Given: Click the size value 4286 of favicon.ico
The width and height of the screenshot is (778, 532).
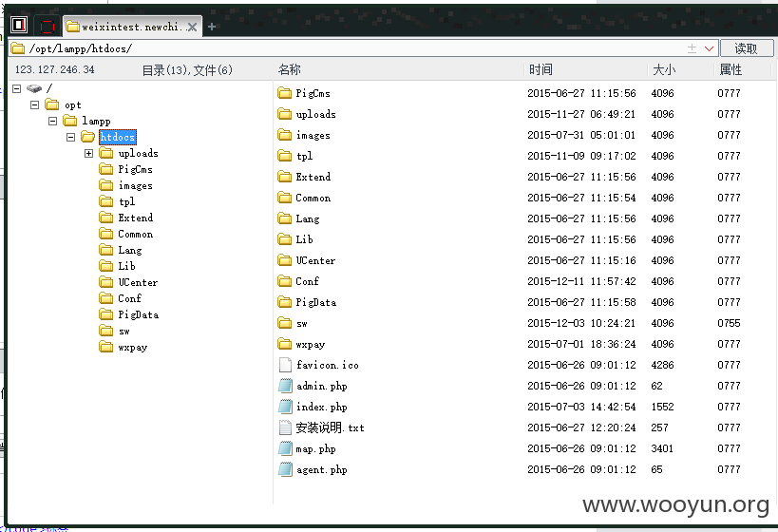Looking at the screenshot, I should click(662, 365).
